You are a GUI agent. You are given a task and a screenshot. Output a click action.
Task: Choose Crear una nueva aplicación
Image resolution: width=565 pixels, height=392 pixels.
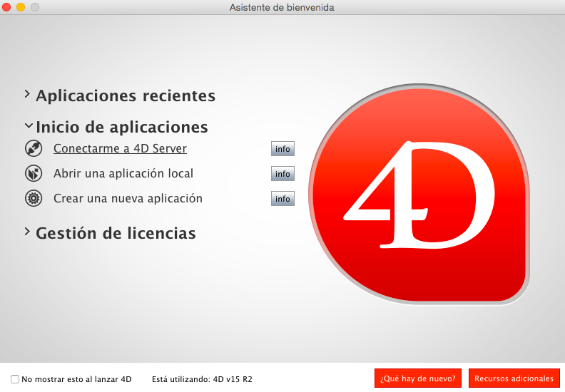(x=128, y=198)
